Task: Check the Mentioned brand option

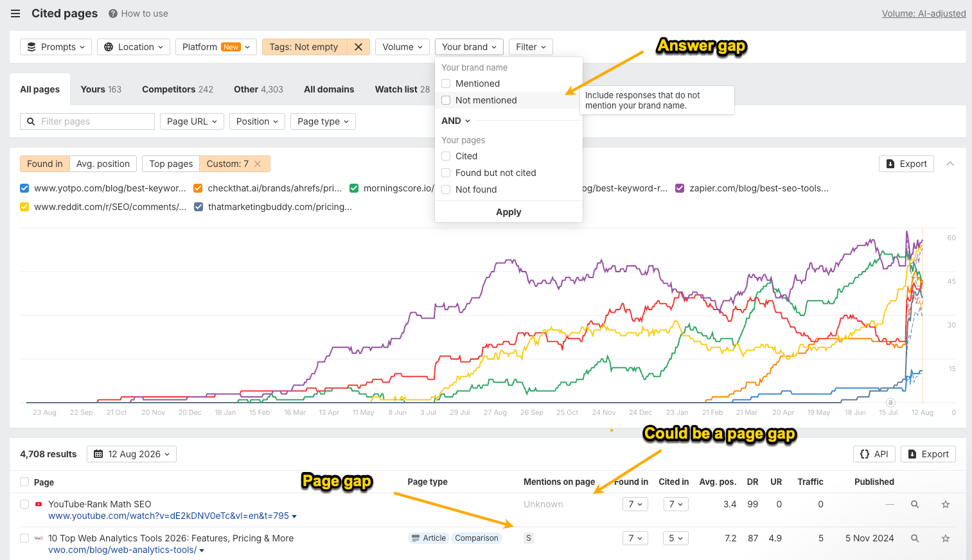Action: click(x=446, y=83)
